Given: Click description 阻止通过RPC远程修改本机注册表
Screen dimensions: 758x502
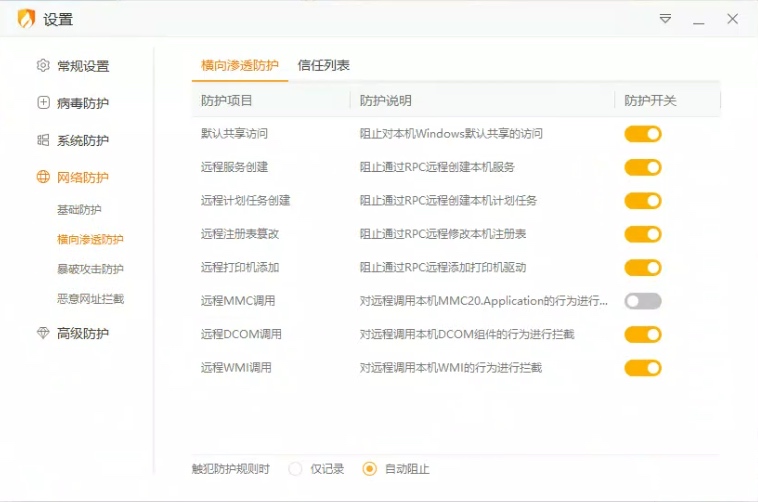Looking at the screenshot, I should pyautogui.click(x=443, y=234).
